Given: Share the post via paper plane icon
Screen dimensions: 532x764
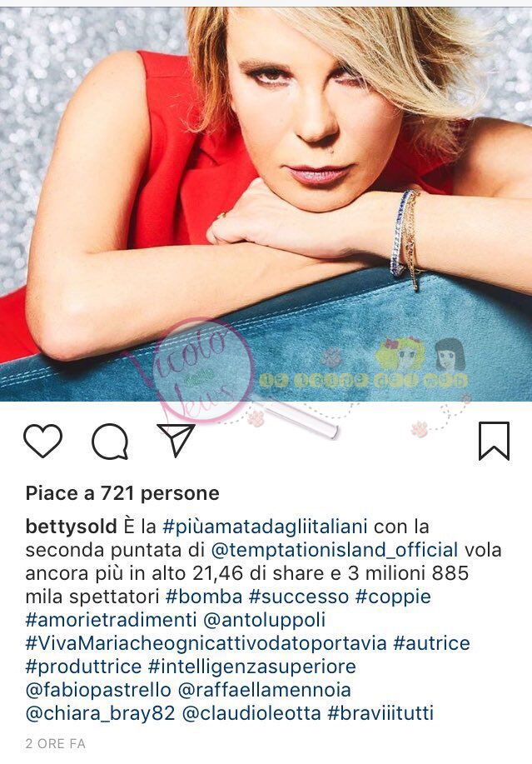Looking at the screenshot, I should point(176,440).
